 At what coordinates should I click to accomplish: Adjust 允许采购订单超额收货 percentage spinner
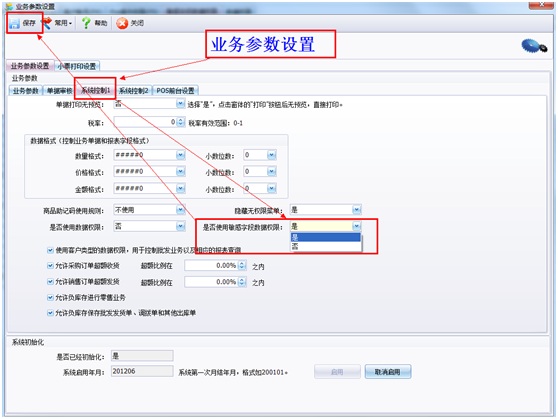tap(242, 266)
